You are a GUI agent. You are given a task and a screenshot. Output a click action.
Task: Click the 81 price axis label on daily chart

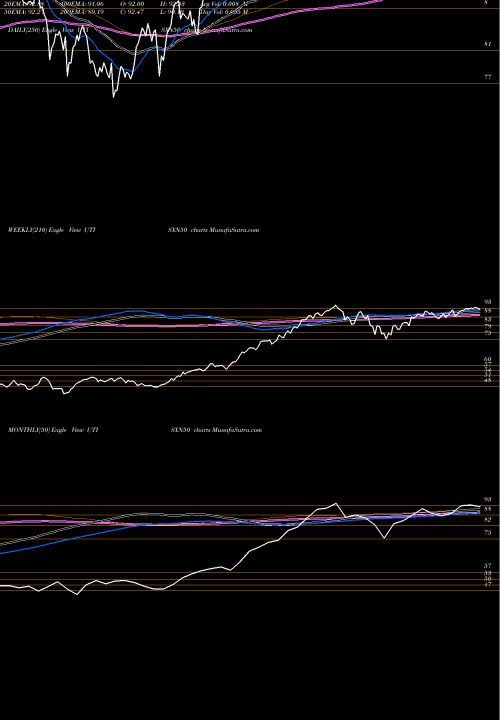point(488,44)
